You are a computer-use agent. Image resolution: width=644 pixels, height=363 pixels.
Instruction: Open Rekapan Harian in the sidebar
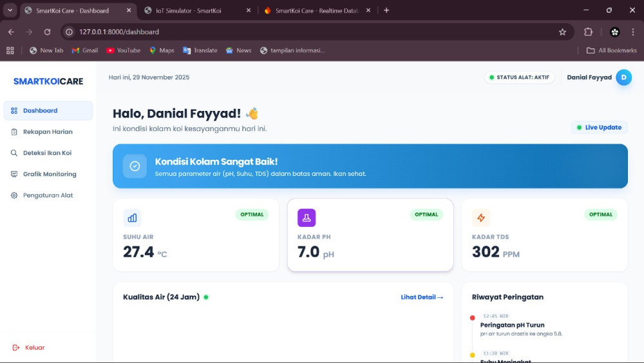(48, 132)
